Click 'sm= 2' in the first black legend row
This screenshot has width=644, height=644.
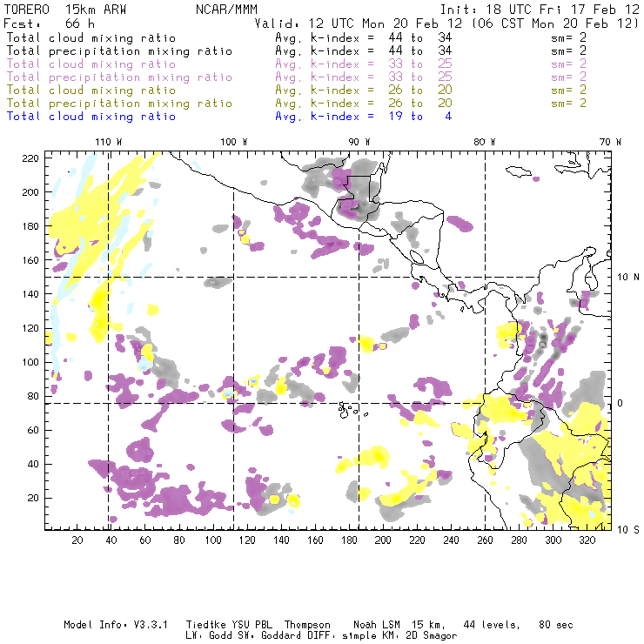[x=568, y=38]
